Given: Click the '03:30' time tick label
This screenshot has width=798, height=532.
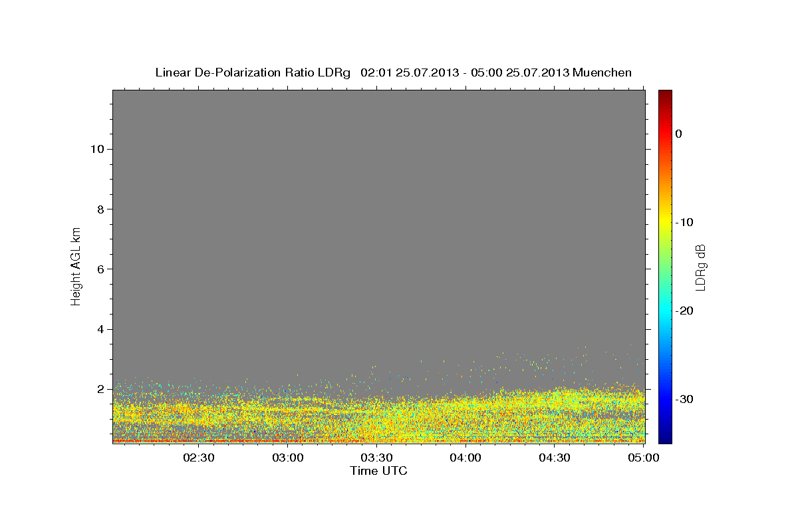Looking at the screenshot, I should [x=376, y=458].
